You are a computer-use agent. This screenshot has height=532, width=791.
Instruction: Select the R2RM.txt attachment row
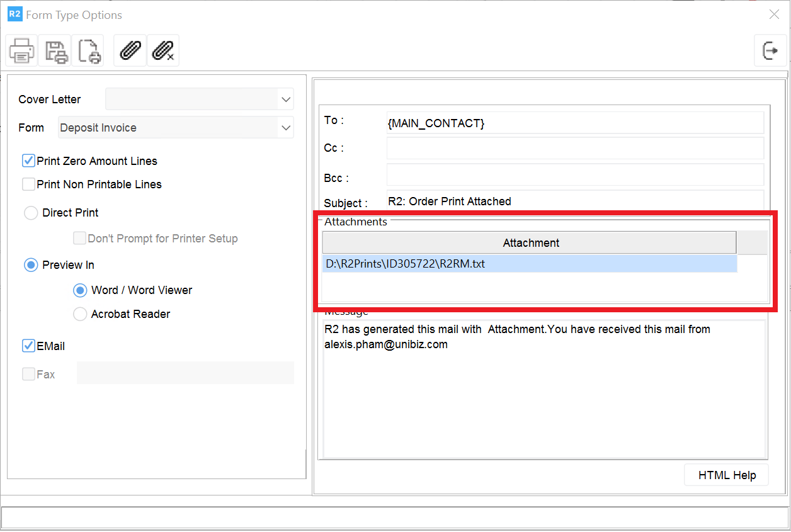pyautogui.click(x=529, y=264)
